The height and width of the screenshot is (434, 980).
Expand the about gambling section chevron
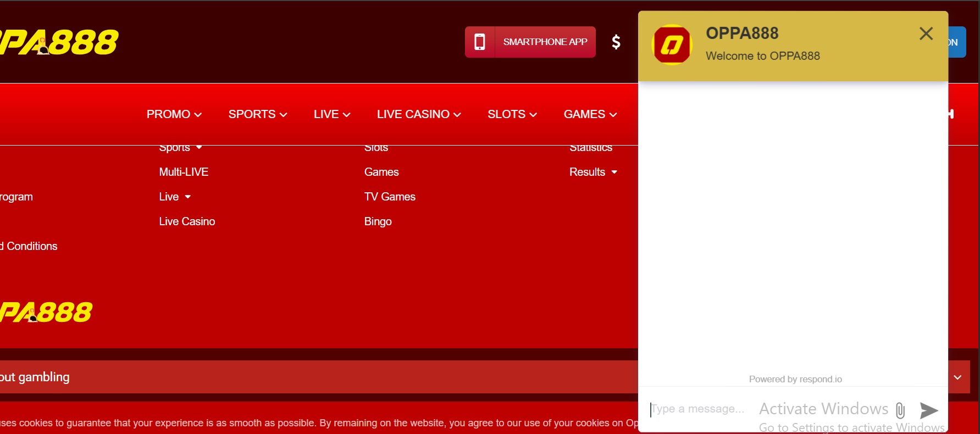pyautogui.click(x=957, y=377)
